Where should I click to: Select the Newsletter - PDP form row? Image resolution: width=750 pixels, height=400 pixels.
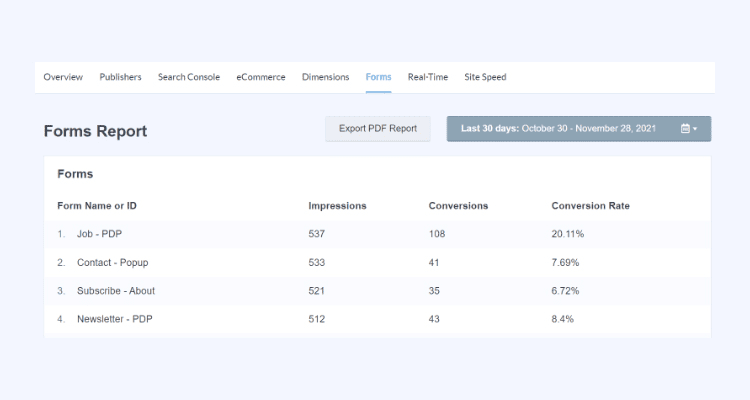click(377, 319)
